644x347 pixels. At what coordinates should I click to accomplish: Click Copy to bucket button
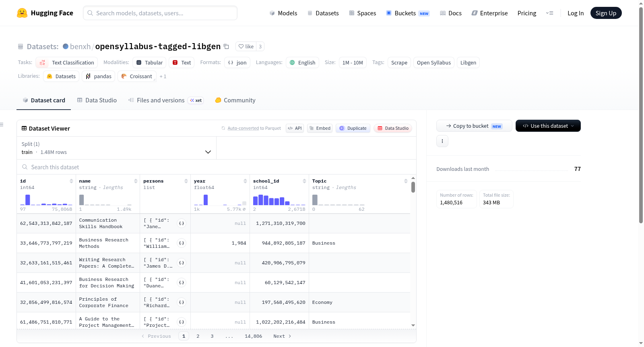[474, 126]
